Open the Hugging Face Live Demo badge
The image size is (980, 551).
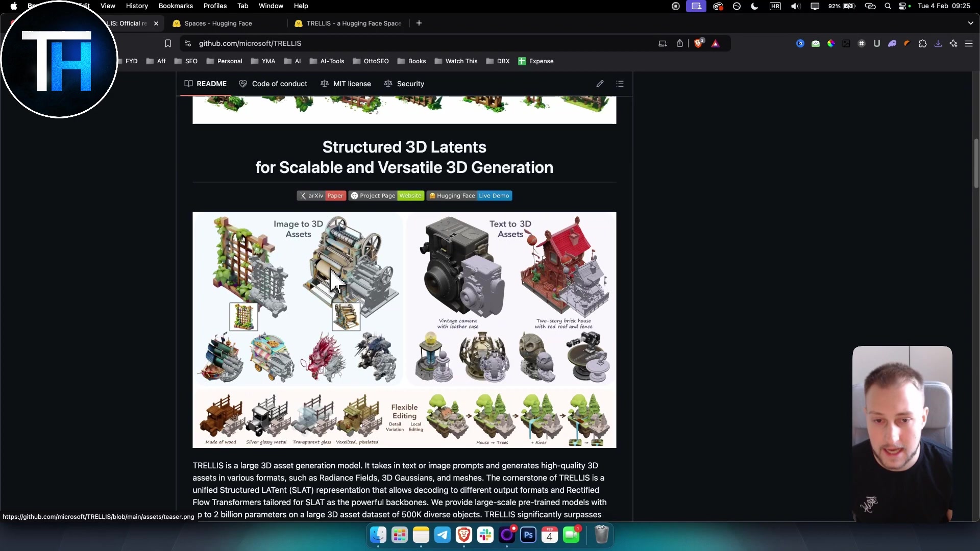tap(469, 196)
